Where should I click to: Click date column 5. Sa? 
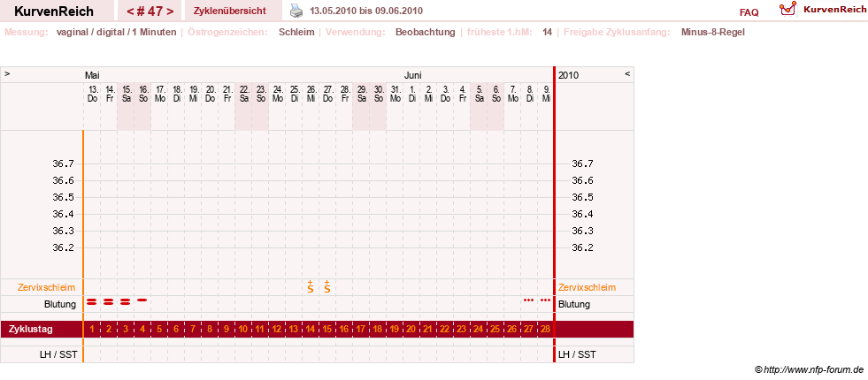(x=479, y=94)
